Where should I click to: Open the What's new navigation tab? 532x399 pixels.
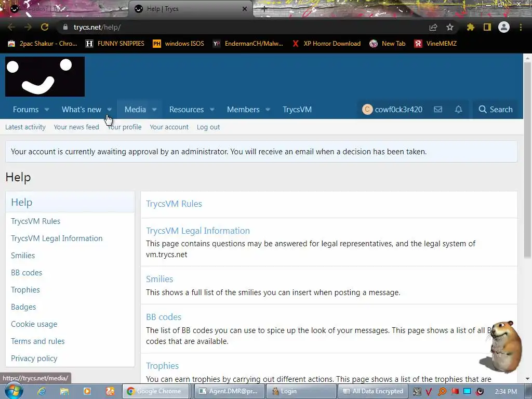coord(82,109)
